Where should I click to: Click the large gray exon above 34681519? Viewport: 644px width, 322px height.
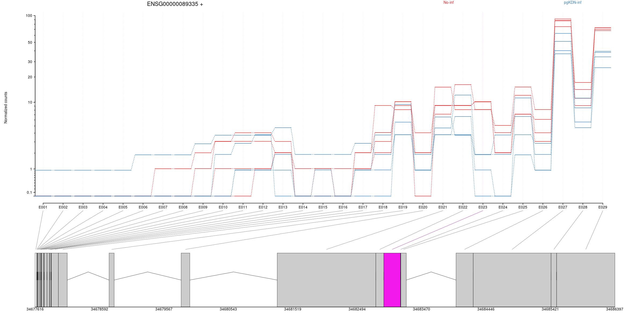(326, 280)
